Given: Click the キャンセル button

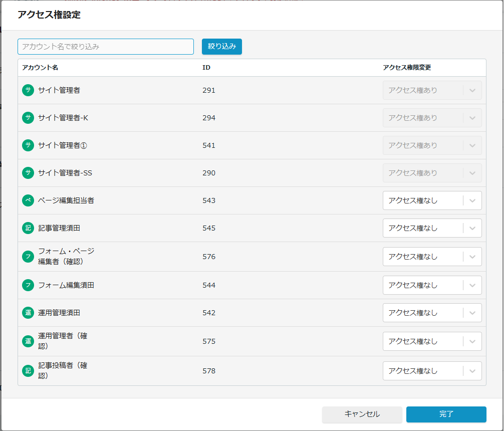Looking at the screenshot, I should [x=362, y=414].
